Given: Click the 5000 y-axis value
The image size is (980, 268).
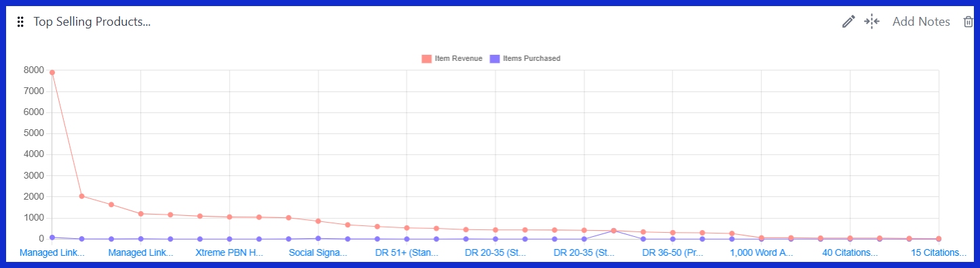Looking at the screenshot, I should (34, 133).
